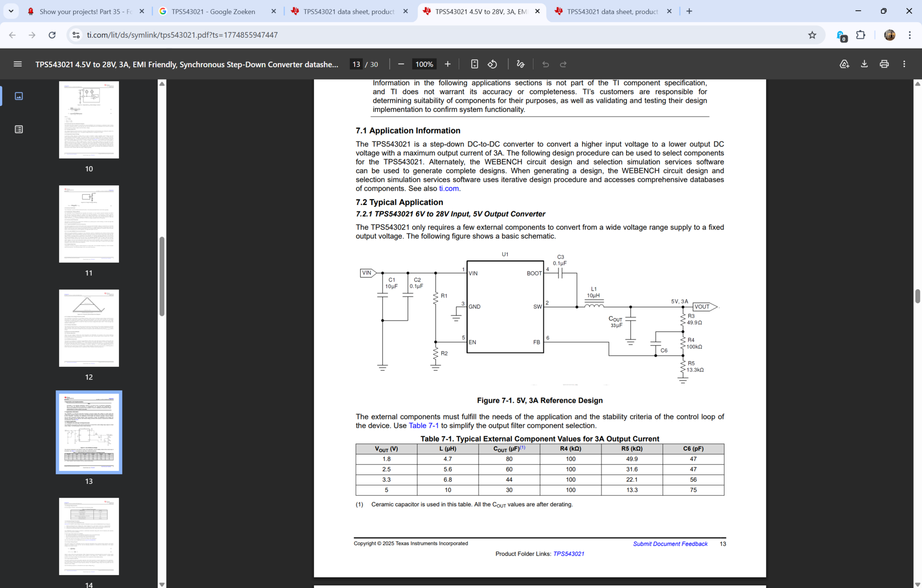Zoom out the PDF with the minus button
Viewport: 922px width, 588px height.
coord(401,64)
